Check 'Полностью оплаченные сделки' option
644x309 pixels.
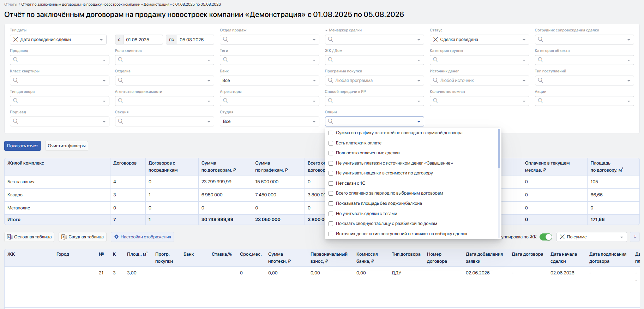click(331, 153)
